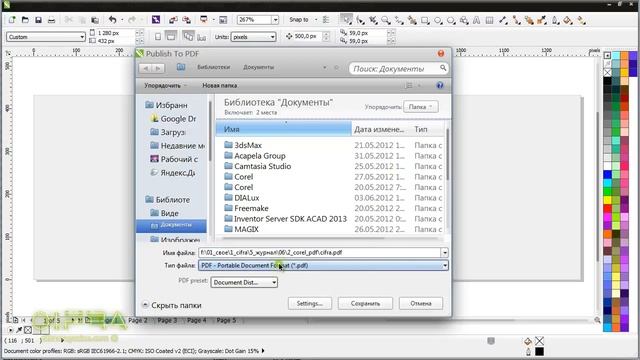This screenshot has width=640, height=360.
Task: Open the Упорядочить menu
Action: (x=165, y=85)
